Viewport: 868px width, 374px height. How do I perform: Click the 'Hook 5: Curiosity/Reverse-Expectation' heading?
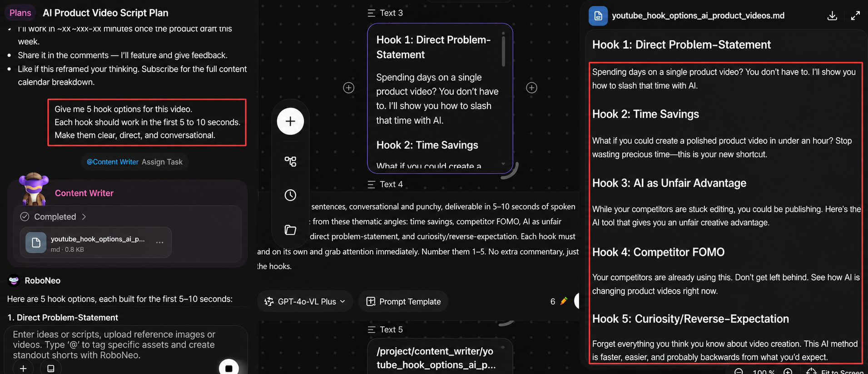[x=690, y=319]
